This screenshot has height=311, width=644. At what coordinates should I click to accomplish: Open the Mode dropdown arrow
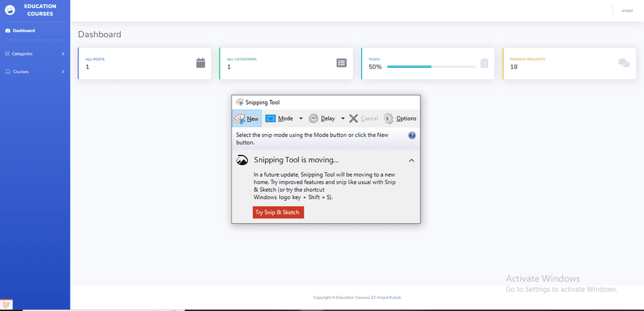pos(301,118)
